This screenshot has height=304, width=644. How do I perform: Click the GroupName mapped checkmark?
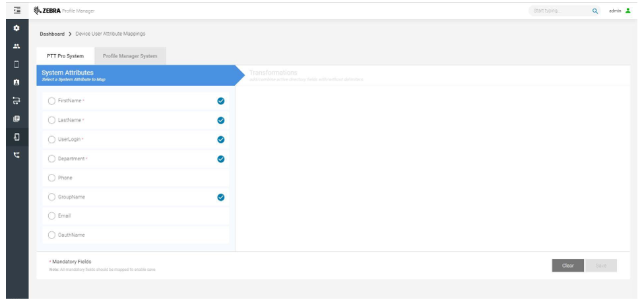[221, 197]
